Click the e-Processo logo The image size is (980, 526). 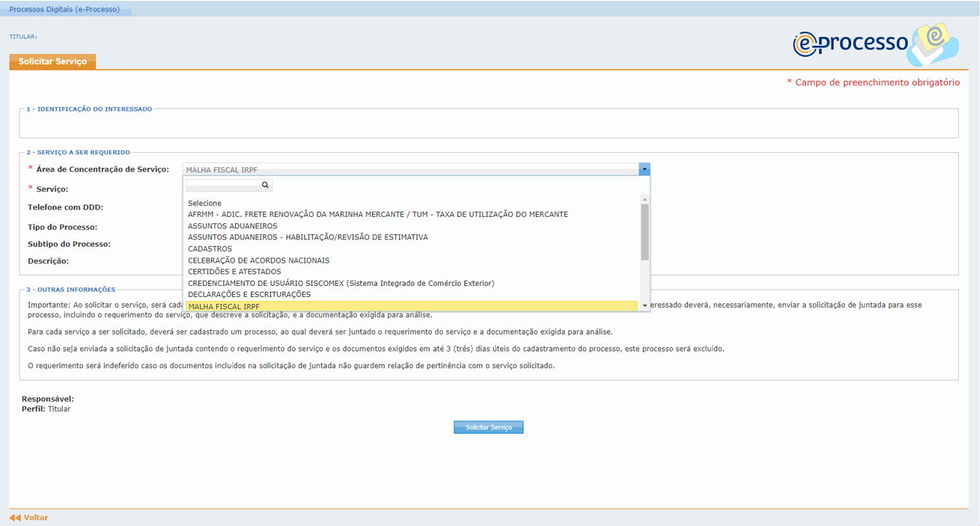[874, 44]
